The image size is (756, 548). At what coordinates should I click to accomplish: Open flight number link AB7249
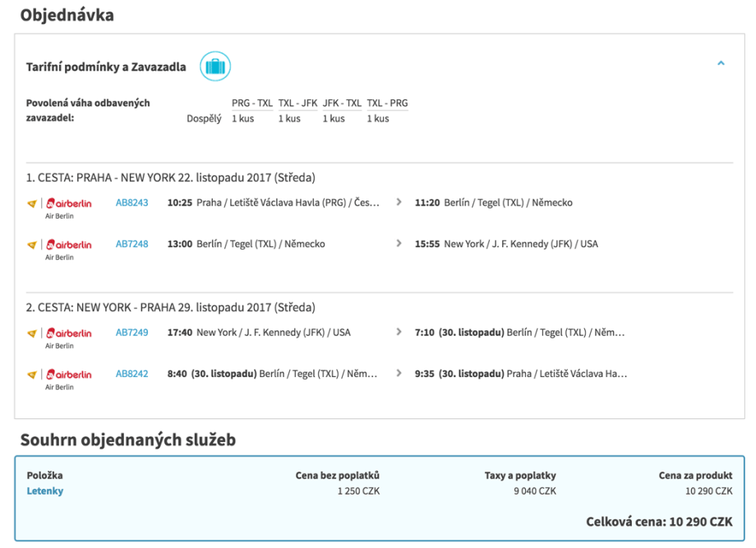tap(131, 333)
